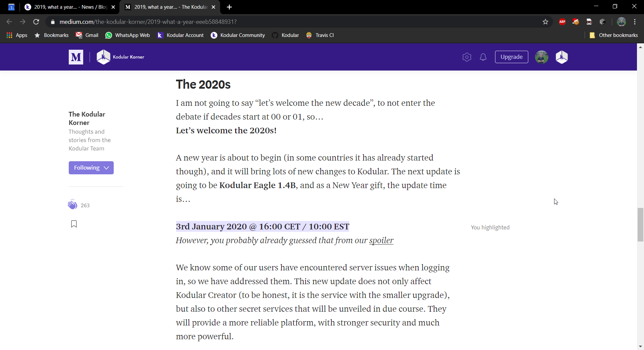Image resolution: width=644 pixels, height=350 pixels.
Task: Click The 2020s heading
Action: (203, 84)
